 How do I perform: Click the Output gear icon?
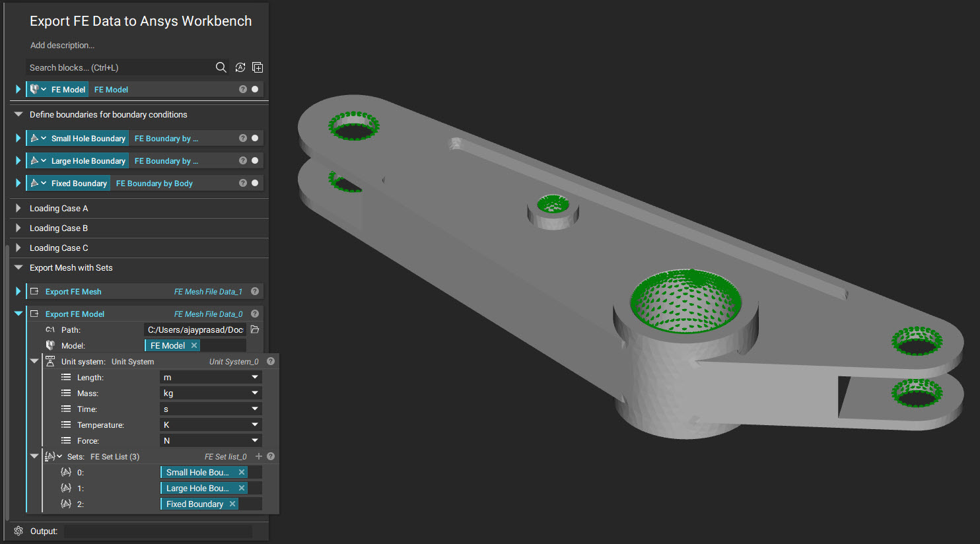pyautogui.click(x=18, y=531)
